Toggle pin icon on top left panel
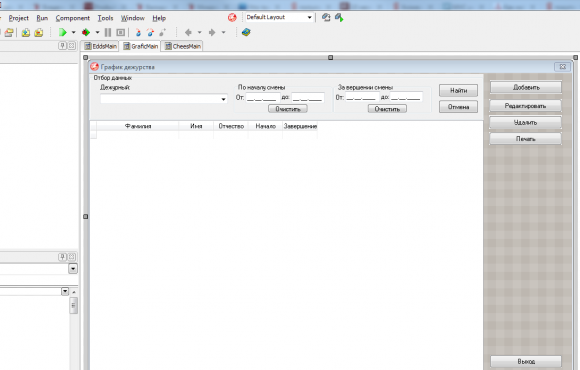The width and height of the screenshot is (580, 370). tap(63, 46)
